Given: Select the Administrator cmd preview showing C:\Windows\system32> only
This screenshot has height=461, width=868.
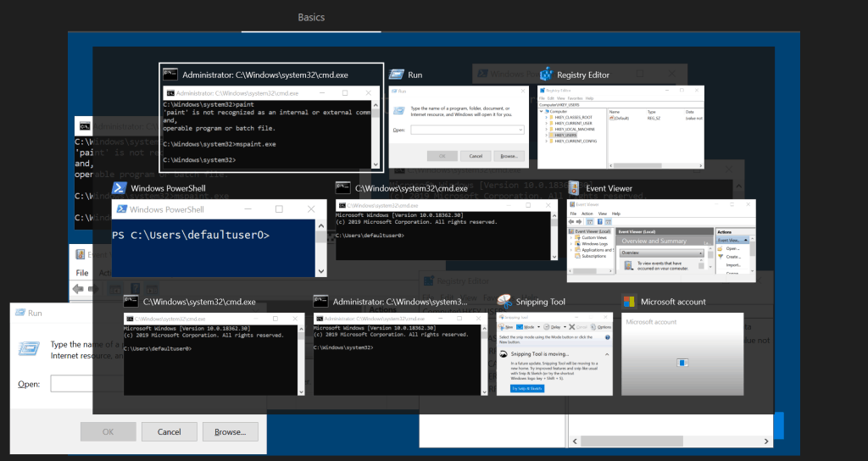Looking at the screenshot, I should pos(401,354).
